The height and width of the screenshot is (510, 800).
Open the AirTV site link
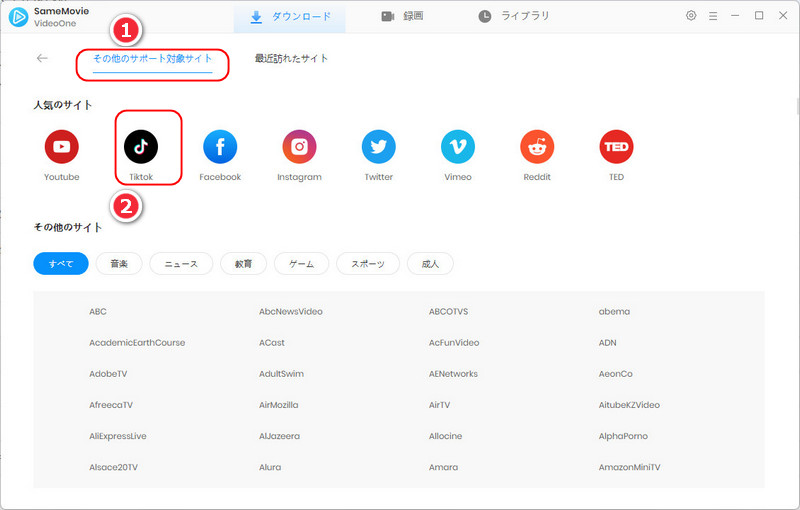pos(439,405)
